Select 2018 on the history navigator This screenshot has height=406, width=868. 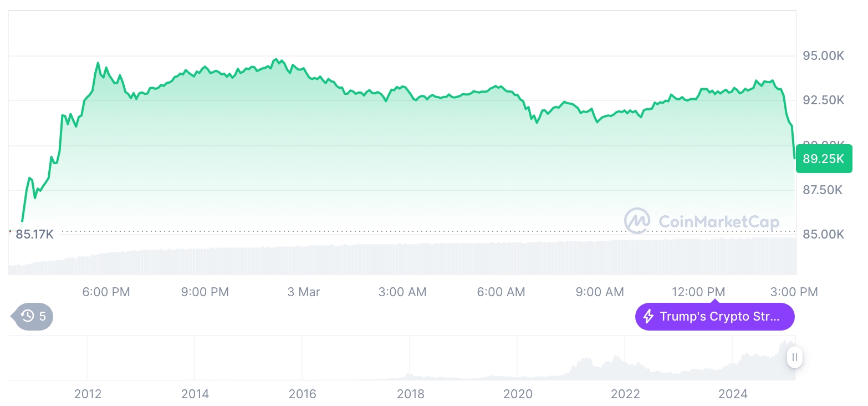[x=411, y=394]
